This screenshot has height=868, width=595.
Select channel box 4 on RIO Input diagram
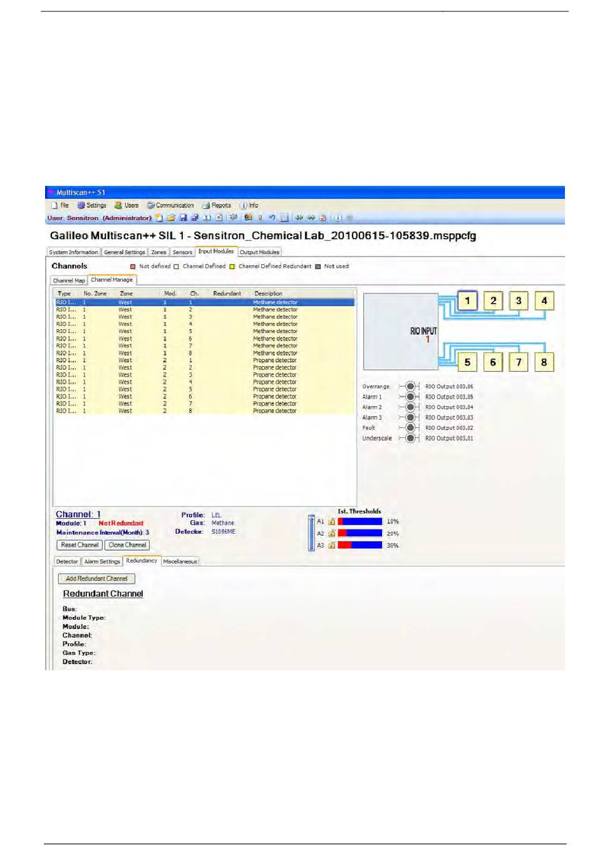click(x=544, y=300)
